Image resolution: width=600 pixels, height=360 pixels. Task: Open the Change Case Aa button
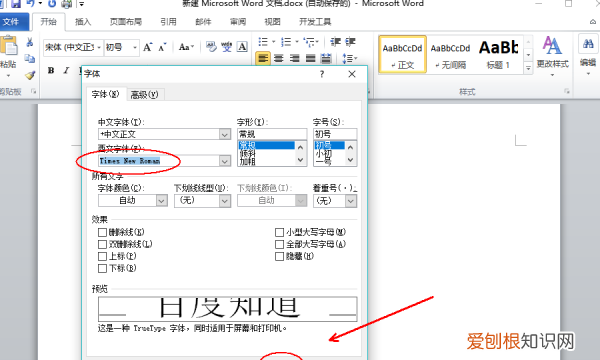point(186,47)
